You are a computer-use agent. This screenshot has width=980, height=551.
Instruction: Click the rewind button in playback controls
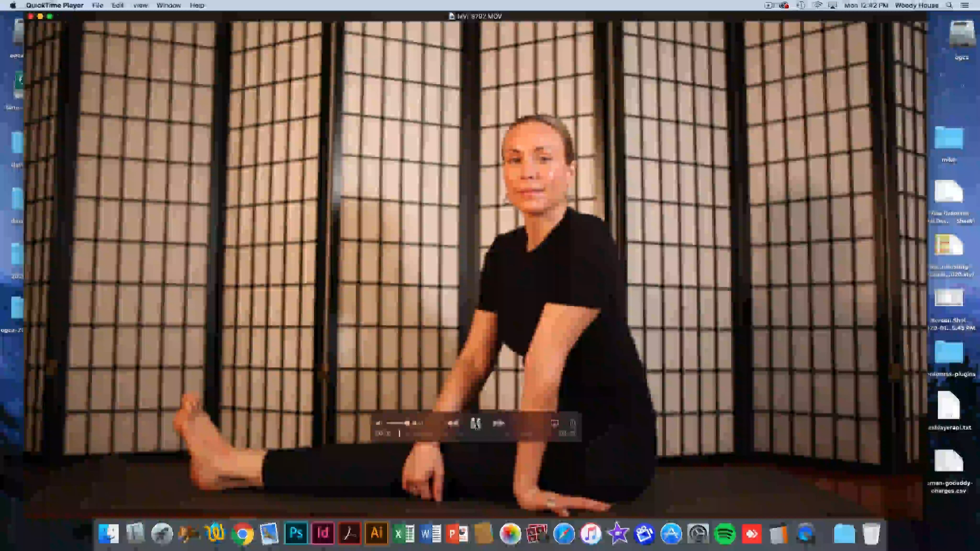point(453,423)
